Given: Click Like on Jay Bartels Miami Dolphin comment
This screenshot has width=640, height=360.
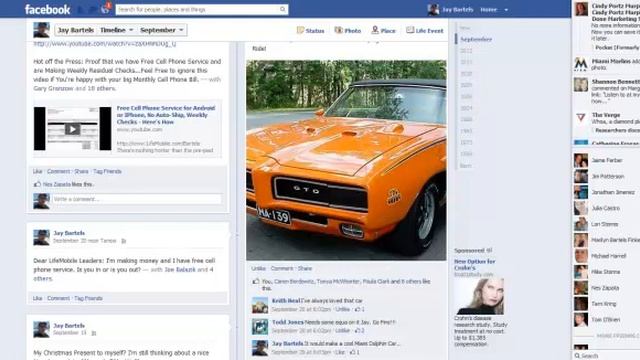Looking at the screenshot, I should pos(340,352).
